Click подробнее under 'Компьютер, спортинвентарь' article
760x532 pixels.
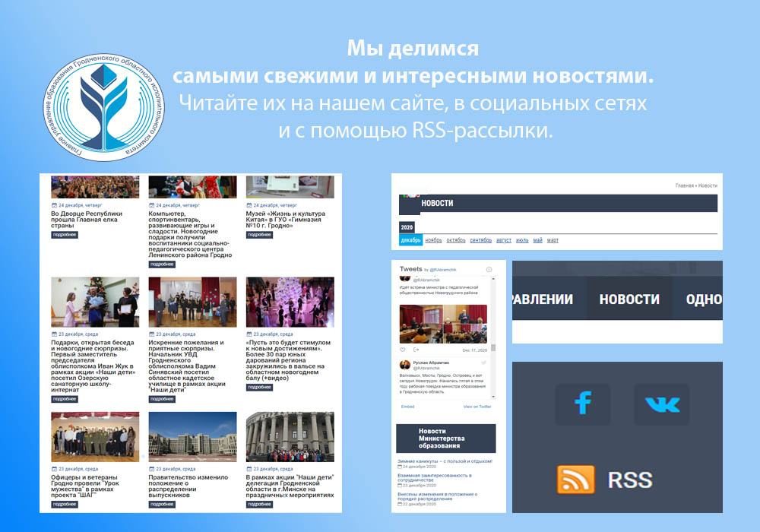tap(162, 264)
